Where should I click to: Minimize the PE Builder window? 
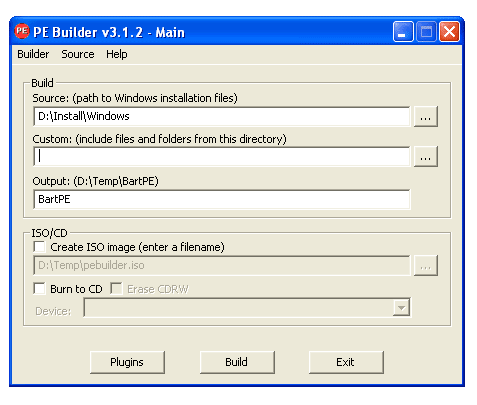pos(403,32)
